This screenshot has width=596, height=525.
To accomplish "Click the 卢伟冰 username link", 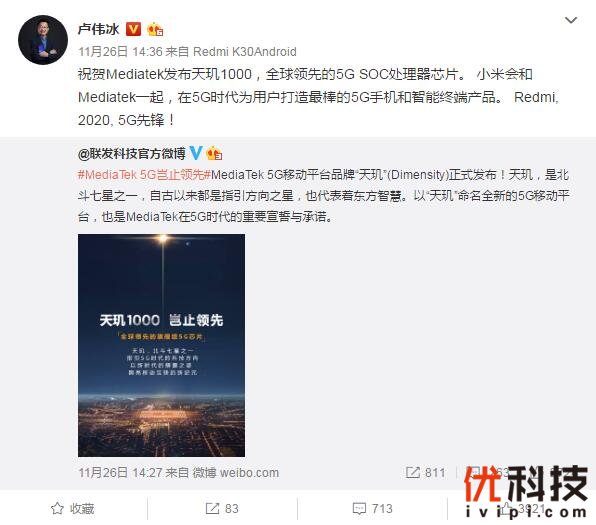I will tap(98, 29).
